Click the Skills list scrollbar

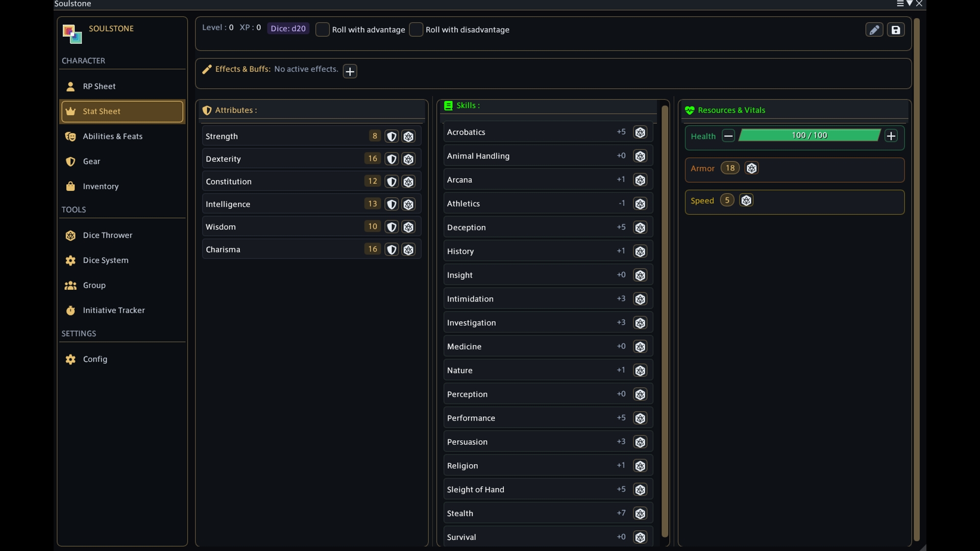click(665, 321)
